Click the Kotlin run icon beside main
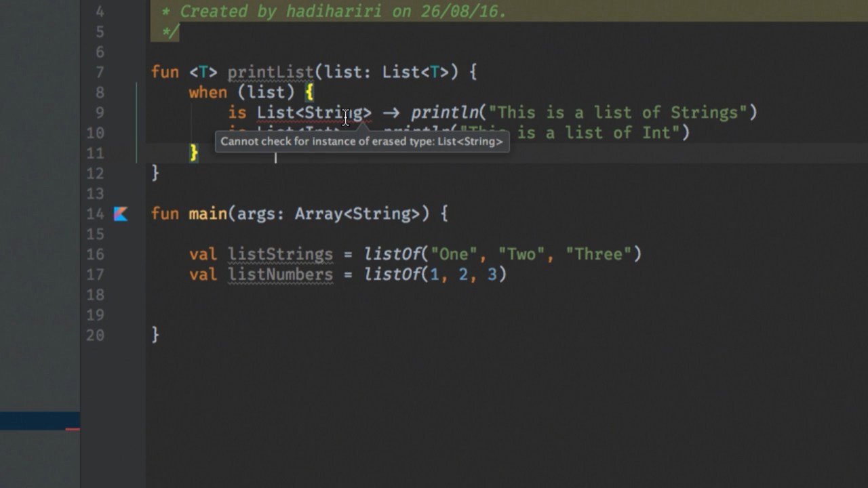868x488 pixels. (x=121, y=214)
